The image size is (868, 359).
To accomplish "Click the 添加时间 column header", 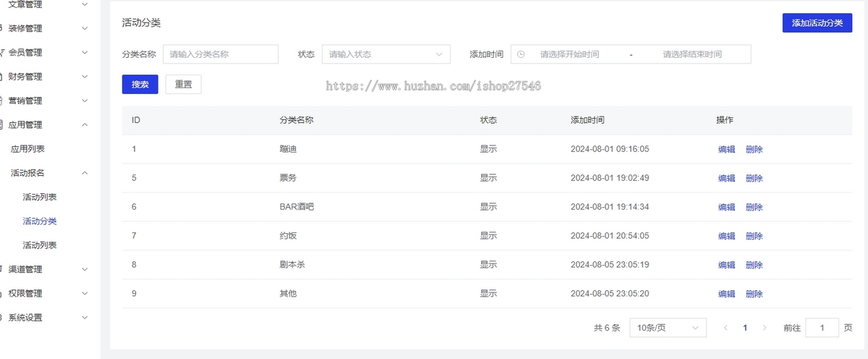I will coord(587,120).
